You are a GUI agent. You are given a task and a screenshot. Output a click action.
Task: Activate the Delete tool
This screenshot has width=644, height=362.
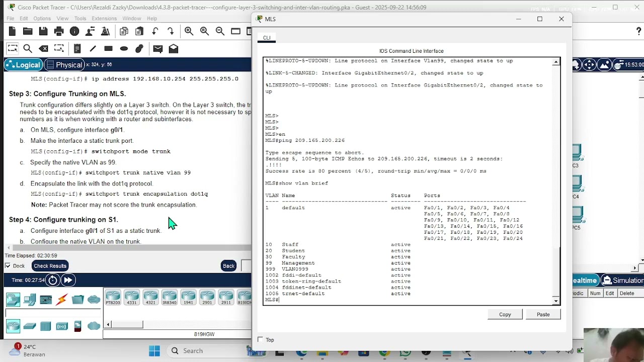[43, 49]
